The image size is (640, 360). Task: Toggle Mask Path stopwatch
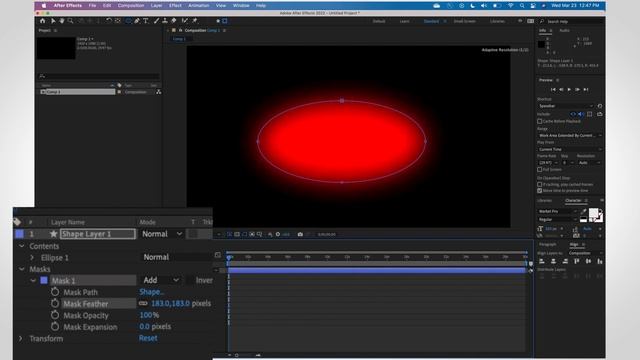(x=55, y=292)
